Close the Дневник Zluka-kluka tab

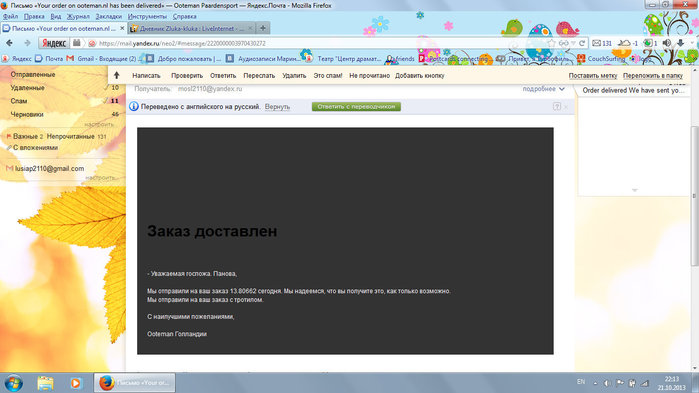[x=250, y=28]
